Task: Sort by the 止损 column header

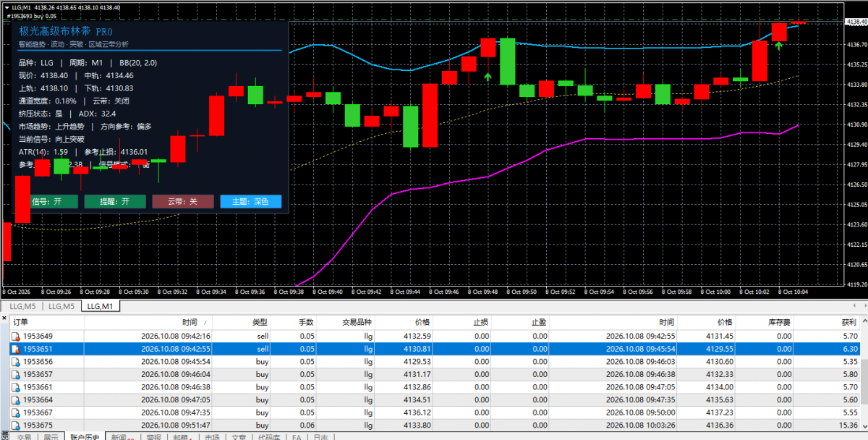Action: tap(463, 322)
